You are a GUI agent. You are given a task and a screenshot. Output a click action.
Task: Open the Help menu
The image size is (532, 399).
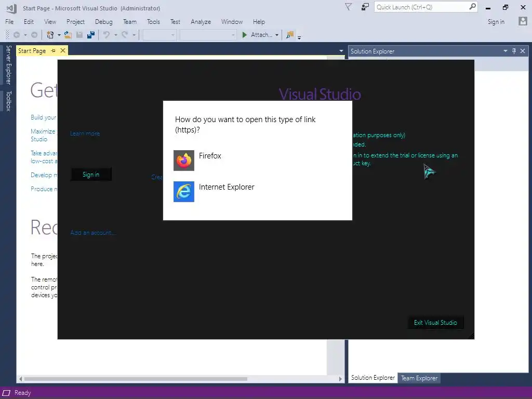(259, 22)
